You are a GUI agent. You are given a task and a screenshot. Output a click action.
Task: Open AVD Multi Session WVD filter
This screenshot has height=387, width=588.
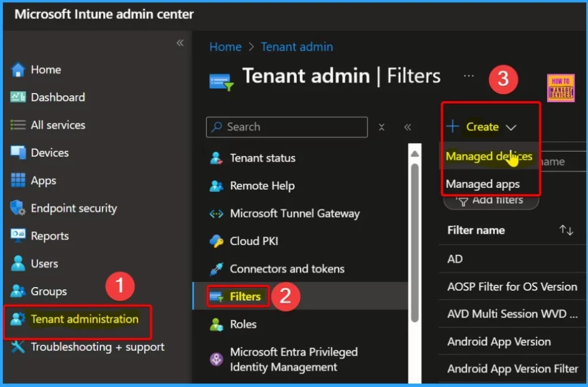[512, 314]
